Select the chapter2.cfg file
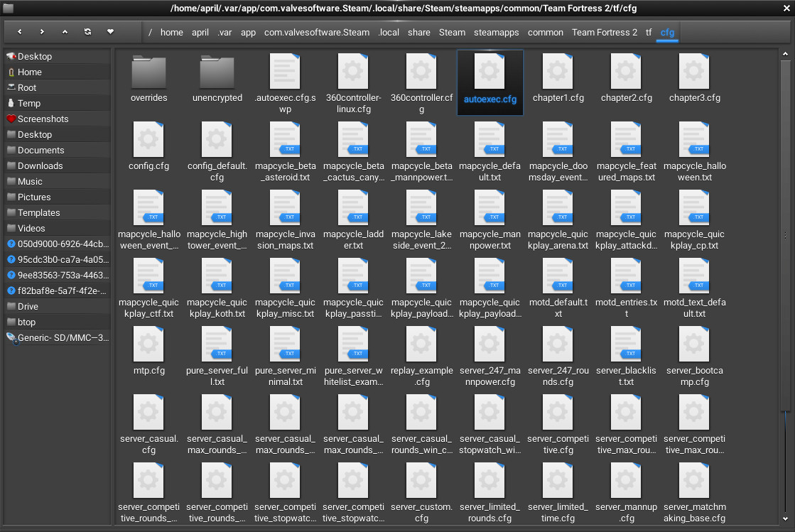Image resolution: width=795 pixels, height=532 pixels. (x=626, y=79)
